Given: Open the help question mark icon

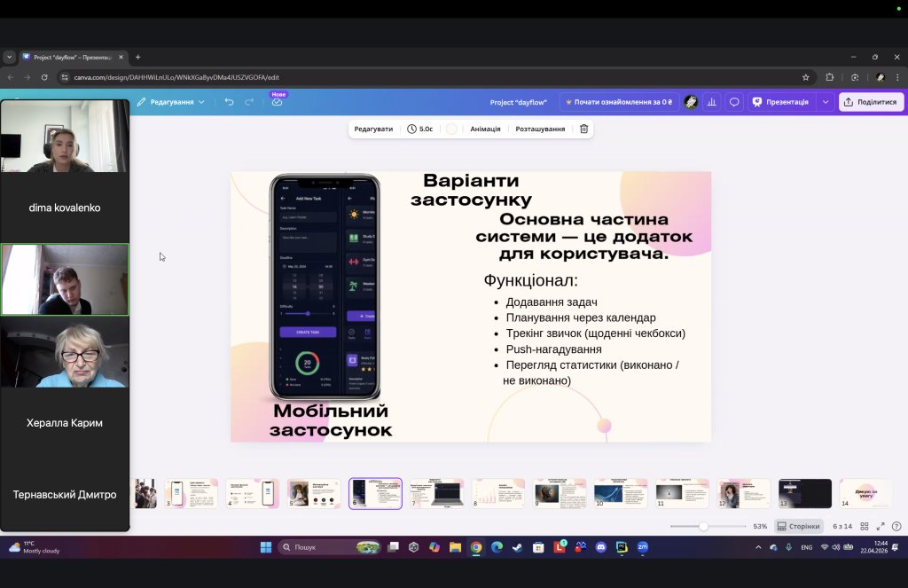Looking at the screenshot, I should tap(896, 526).
